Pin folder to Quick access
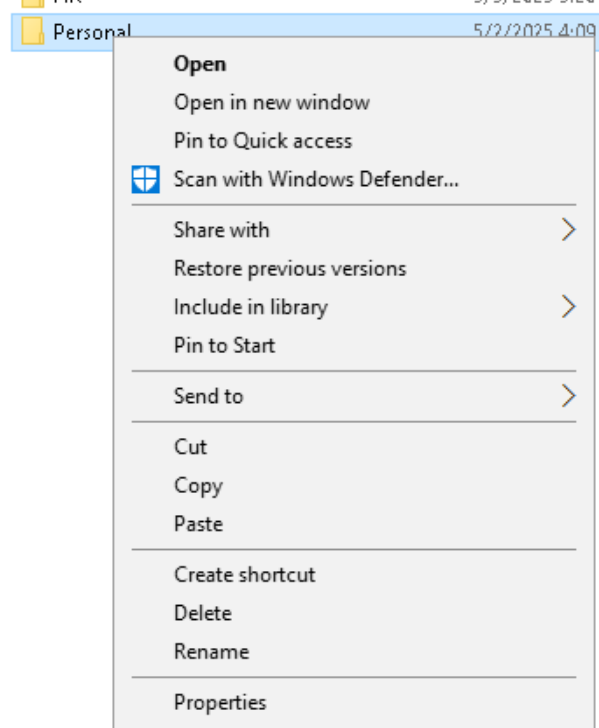 pos(263,141)
